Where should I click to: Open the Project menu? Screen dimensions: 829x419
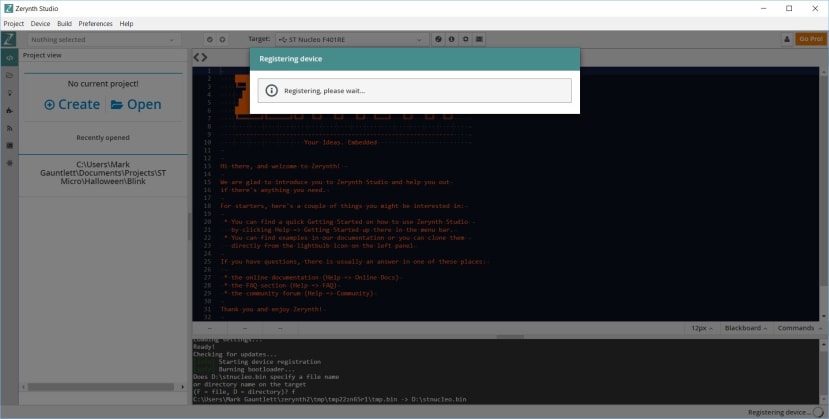tap(14, 24)
